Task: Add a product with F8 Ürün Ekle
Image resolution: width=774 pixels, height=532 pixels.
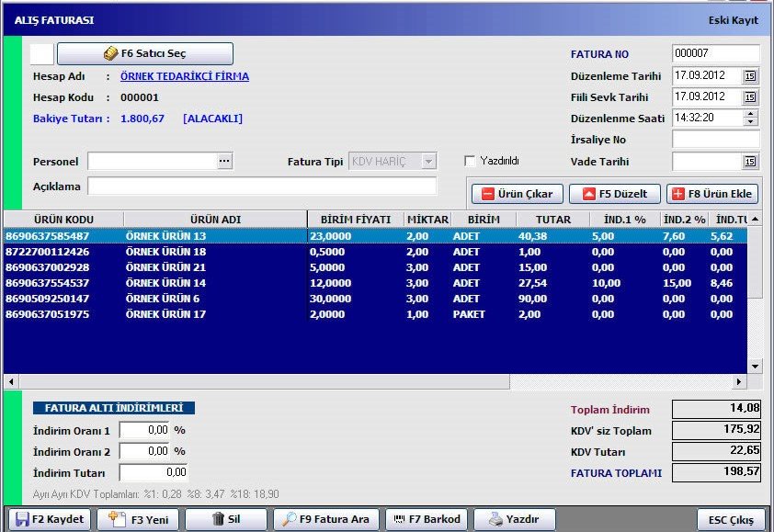Action: coord(713,194)
